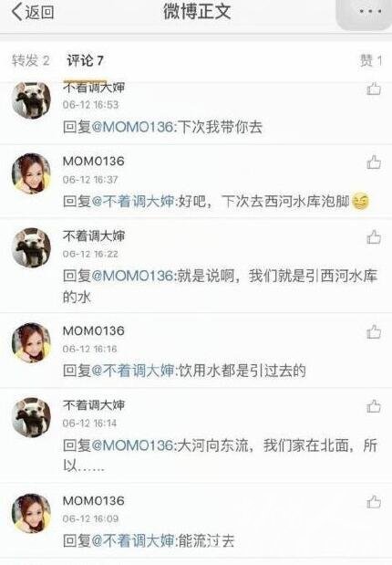Open MOMO136's avatar on the 16:37 comment
392x565 pixels.
(x=31, y=173)
